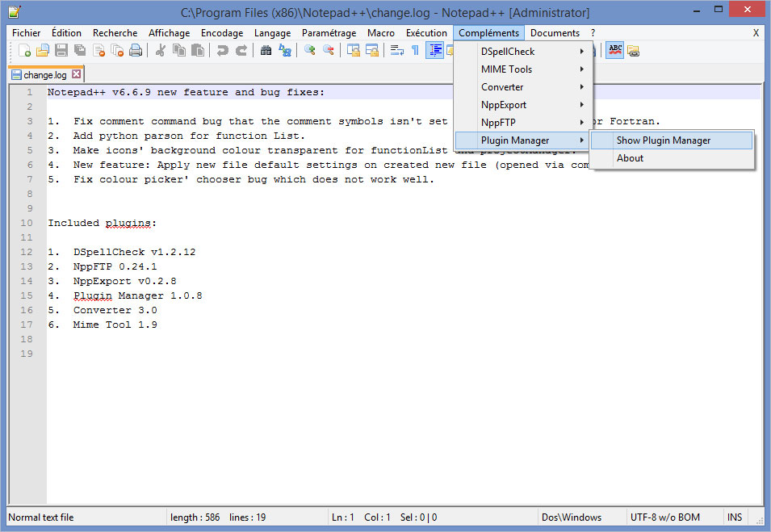Open the Paramétrage menu
The width and height of the screenshot is (771, 532).
329,33
